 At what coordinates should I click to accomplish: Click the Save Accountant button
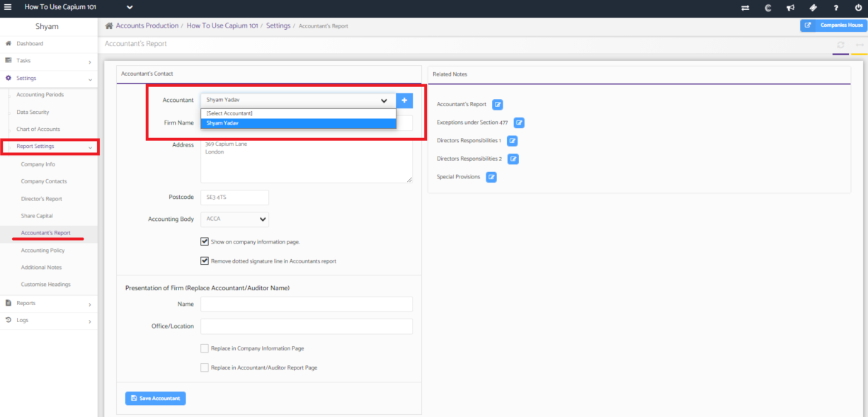click(x=155, y=398)
